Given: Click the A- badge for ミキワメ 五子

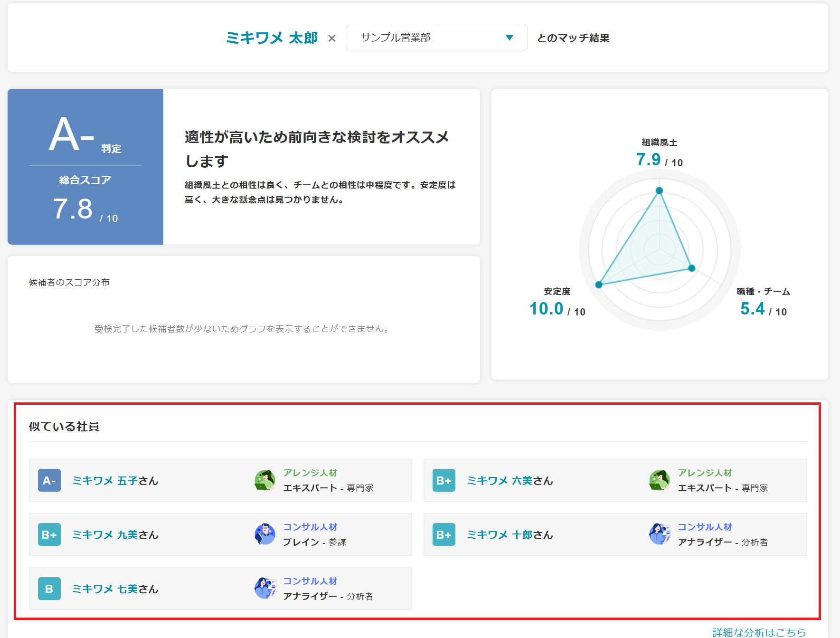Looking at the screenshot, I should (49, 480).
